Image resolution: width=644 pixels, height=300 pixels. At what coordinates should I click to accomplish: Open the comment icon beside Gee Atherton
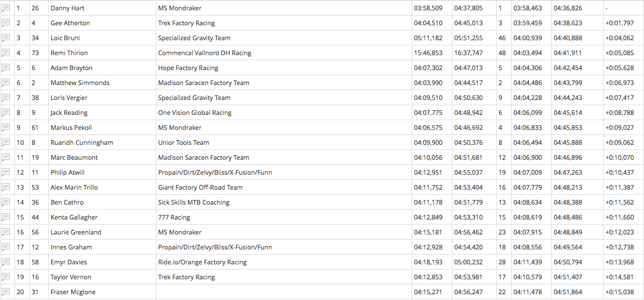pos(6,23)
